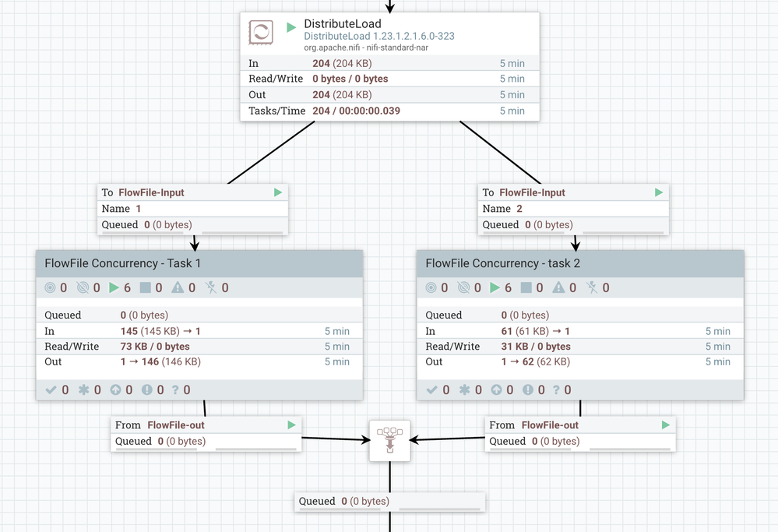Viewport: 778px width, 532px height.
Task: Click not transmitting ports icon in task 2 group
Action: (x=463, y=288)
